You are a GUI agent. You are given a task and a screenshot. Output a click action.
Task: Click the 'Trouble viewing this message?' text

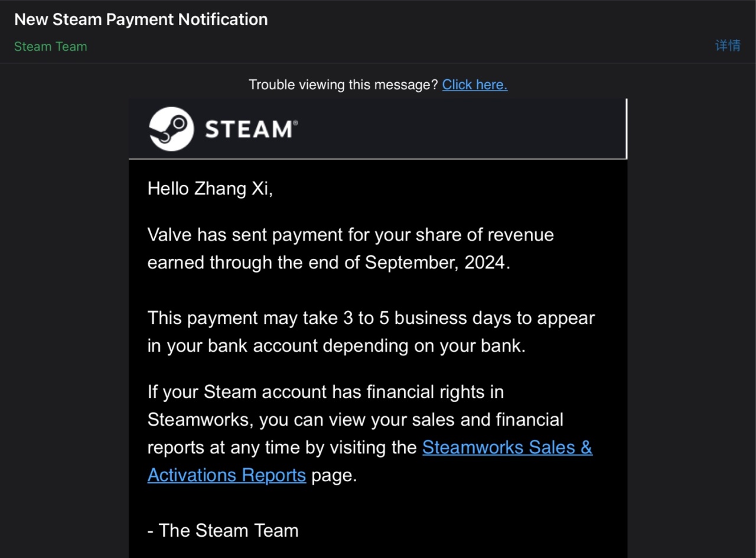click(343, 85)
